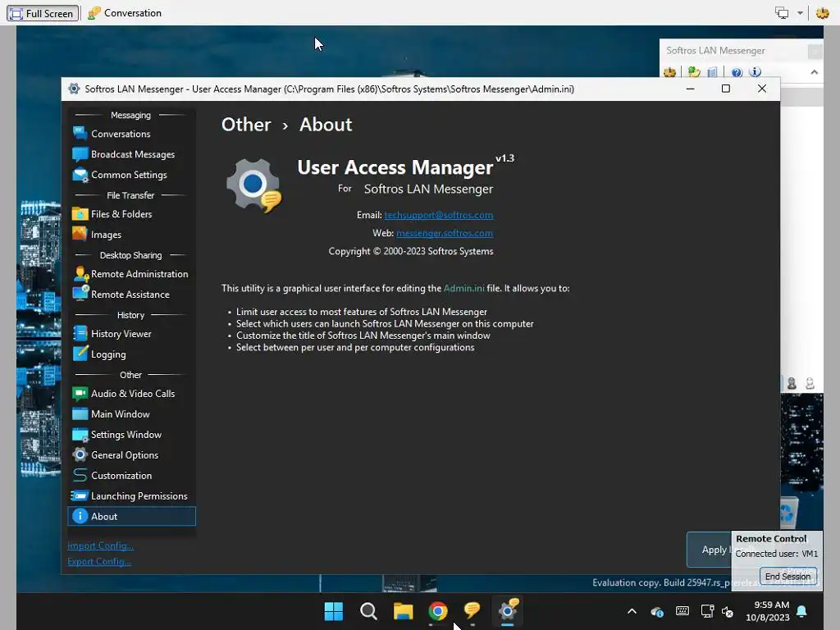This screenshot has width=840, height=630.
Task: Click the Export Config link
Action: [99, 561]
